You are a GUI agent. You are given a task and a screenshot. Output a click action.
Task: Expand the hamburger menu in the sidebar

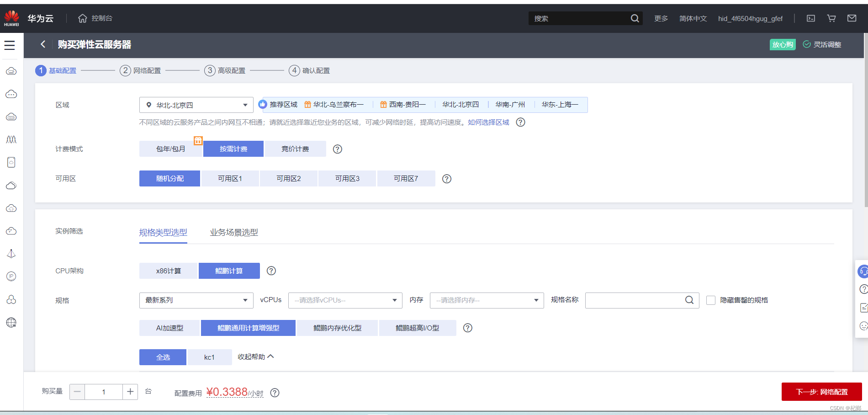[10, 45]
